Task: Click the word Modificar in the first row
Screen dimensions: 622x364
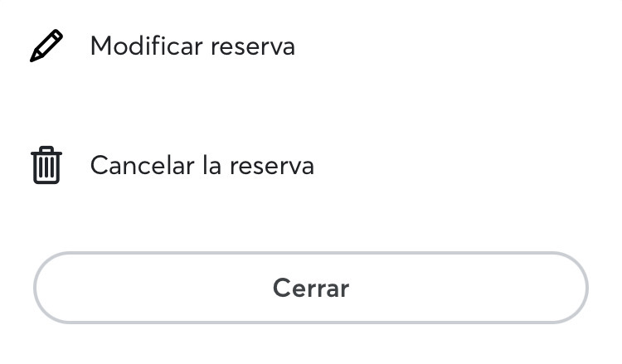Action: pyautogui.click(x=146, y=46)
